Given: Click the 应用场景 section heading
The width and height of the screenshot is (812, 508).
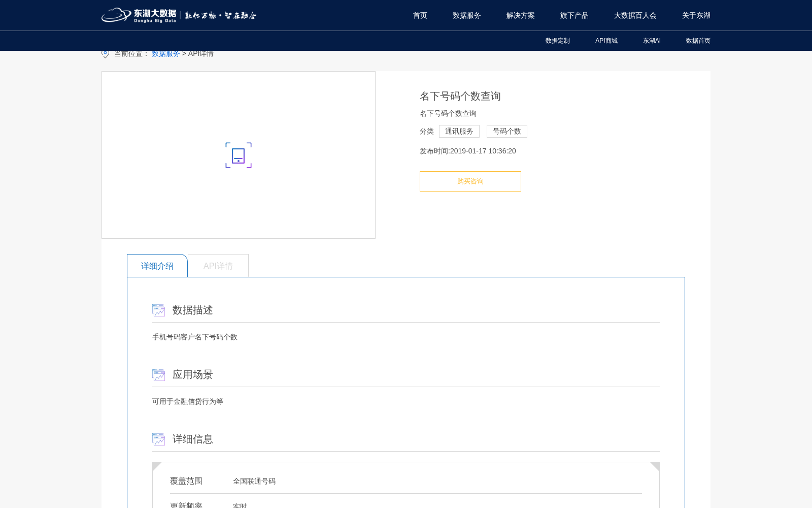Looking at the screenshot, I should coord(193,374).
